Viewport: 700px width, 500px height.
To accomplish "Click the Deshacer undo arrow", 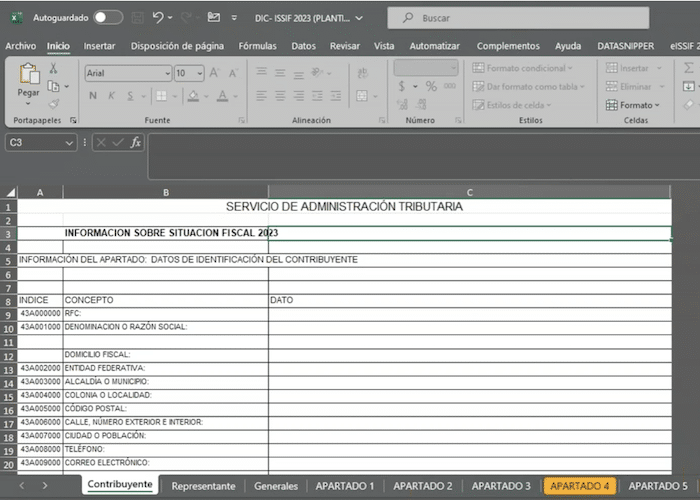I will (x=158, y=17).
